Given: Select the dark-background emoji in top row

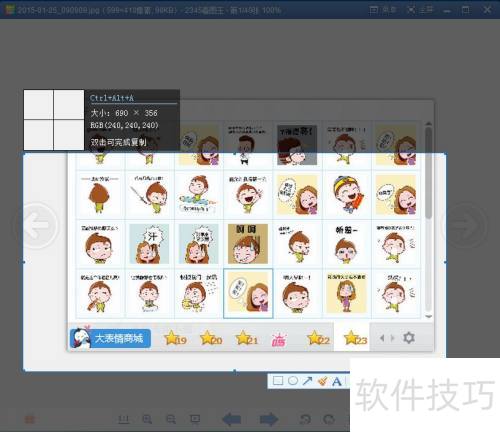Looking at the screenshot, I should pyautogui.click(x=297, y=145).
